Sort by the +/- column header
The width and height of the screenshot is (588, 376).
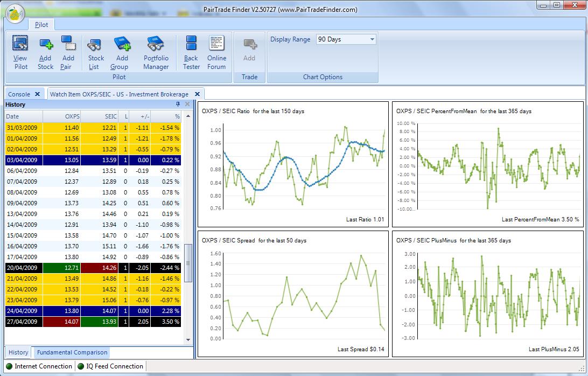140,116
